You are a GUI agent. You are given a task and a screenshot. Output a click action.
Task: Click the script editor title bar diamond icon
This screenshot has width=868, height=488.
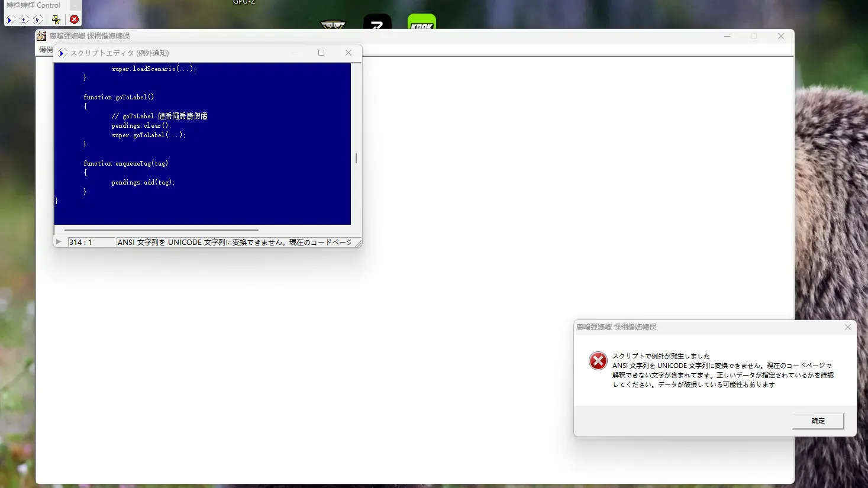63,53
